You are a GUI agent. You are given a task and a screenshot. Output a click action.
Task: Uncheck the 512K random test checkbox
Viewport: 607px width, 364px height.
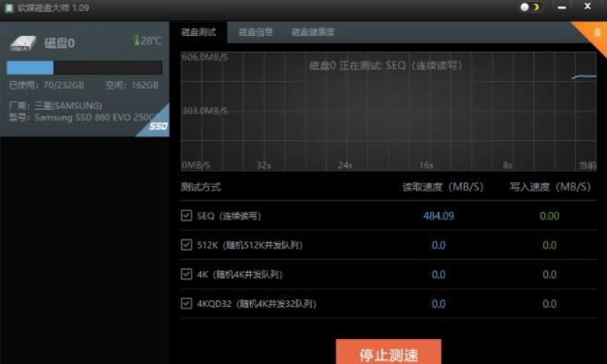[x=186, y=245]
